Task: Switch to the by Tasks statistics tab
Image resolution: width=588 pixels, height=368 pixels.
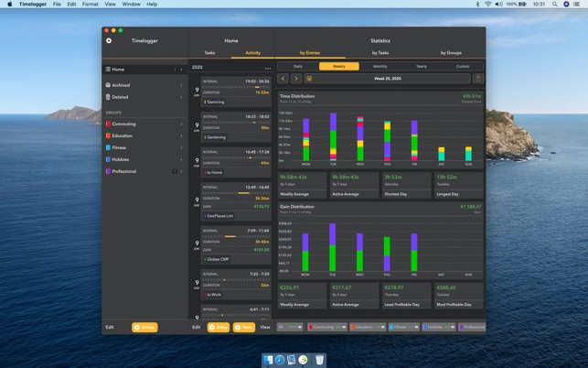Action: click(x=380, y=53)
